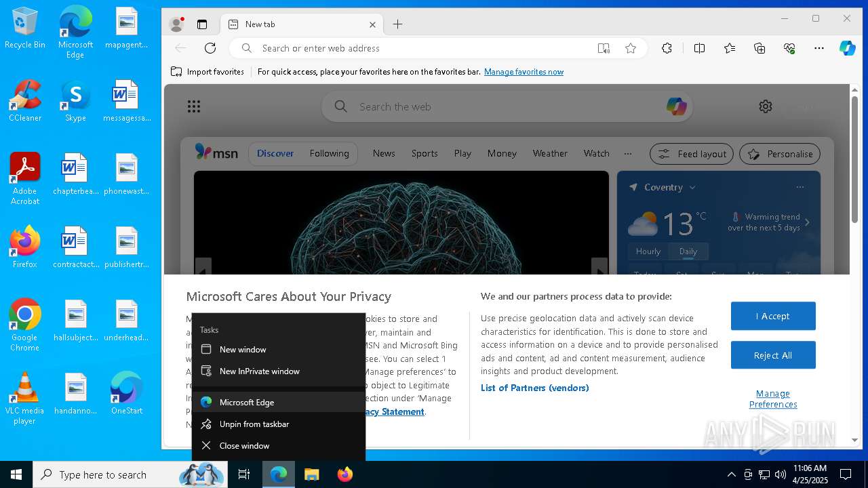Select the Discover tab in MSN feed
The width and height of the screenshot is (868, 488).
(275, 154)
